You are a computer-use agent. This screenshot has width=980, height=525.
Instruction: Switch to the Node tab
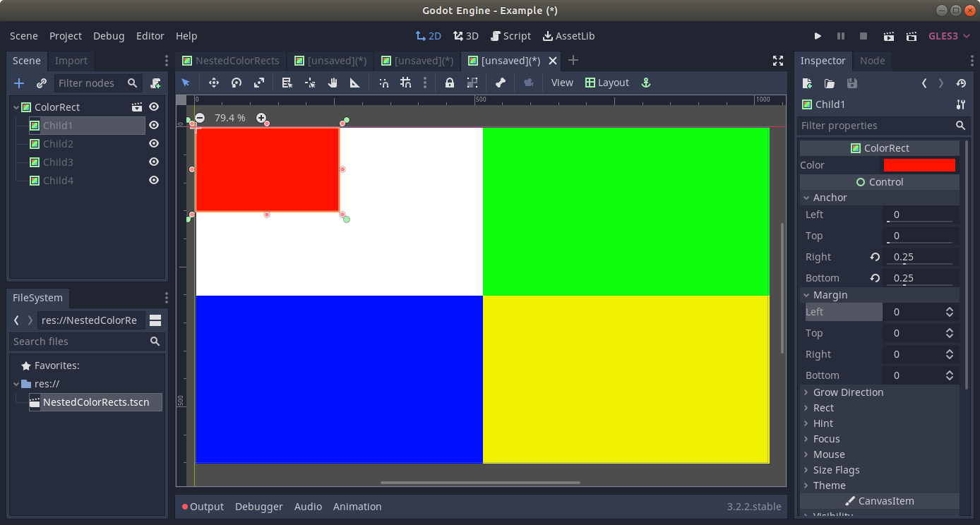(x=872, y=61)
